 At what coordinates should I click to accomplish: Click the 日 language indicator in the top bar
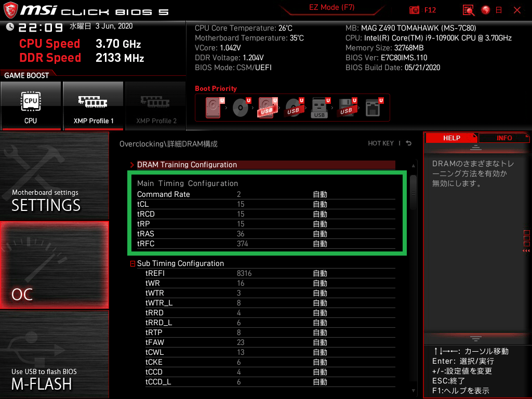[x=499, y=10]
